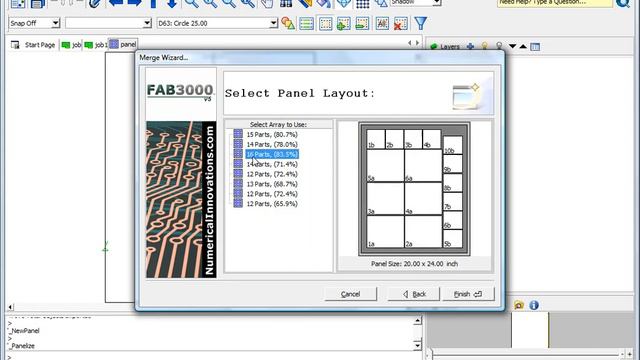Screen dimensions: 640x360
Task: Click the Select All toolbar icon
Action: click(x=382, y=23)
